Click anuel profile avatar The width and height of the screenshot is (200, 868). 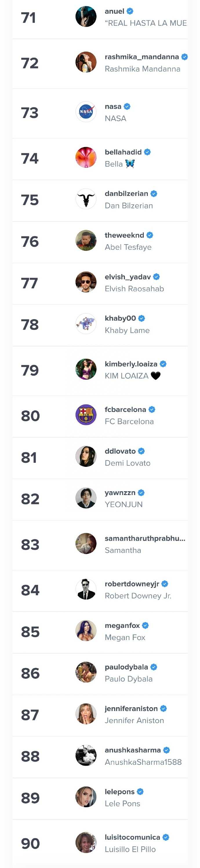click(x=86, y=17)
